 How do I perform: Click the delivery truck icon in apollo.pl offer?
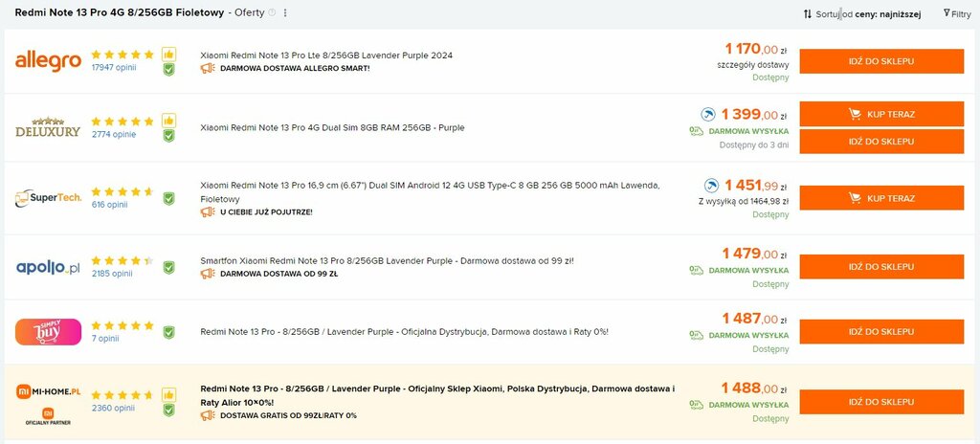coord(697,270)
